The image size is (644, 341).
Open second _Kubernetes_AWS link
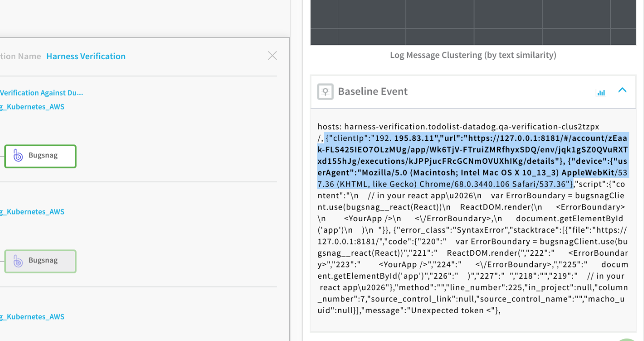click(x=32, y=212)
